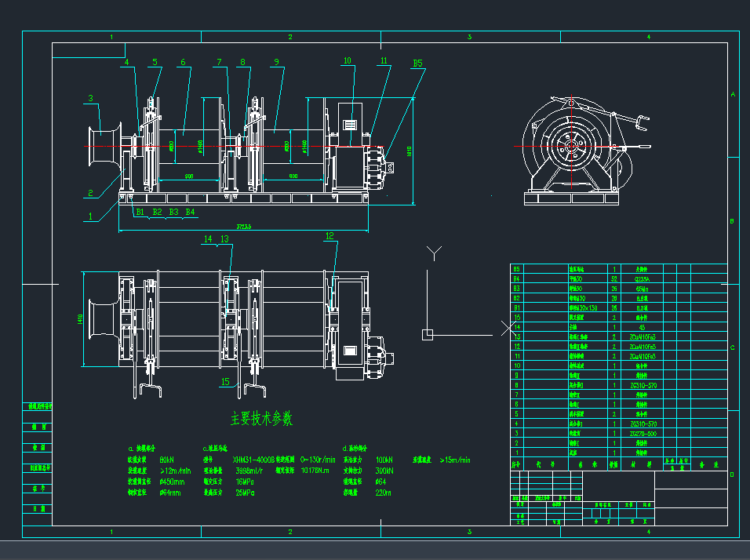The height and width of the screenshot is (560, 750).
Task: Select the >15m/min speed value text
Action: (456, 460)
